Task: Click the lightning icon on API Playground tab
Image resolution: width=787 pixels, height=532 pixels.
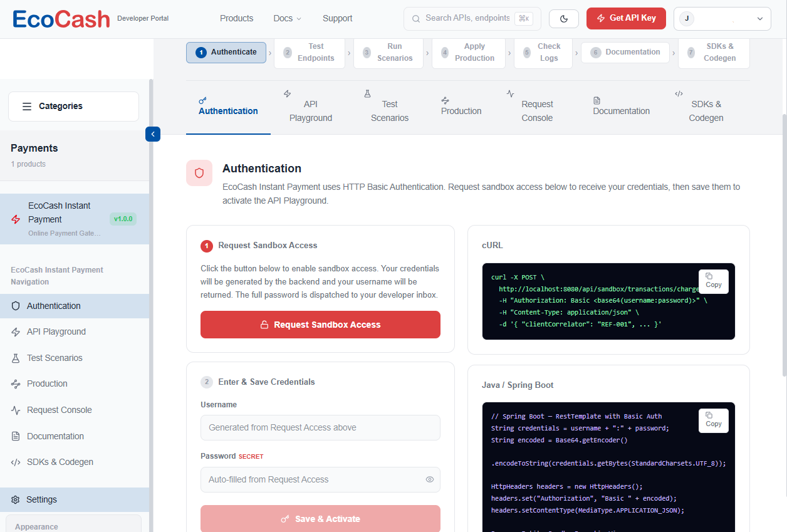Action: (x=288, y=93)
